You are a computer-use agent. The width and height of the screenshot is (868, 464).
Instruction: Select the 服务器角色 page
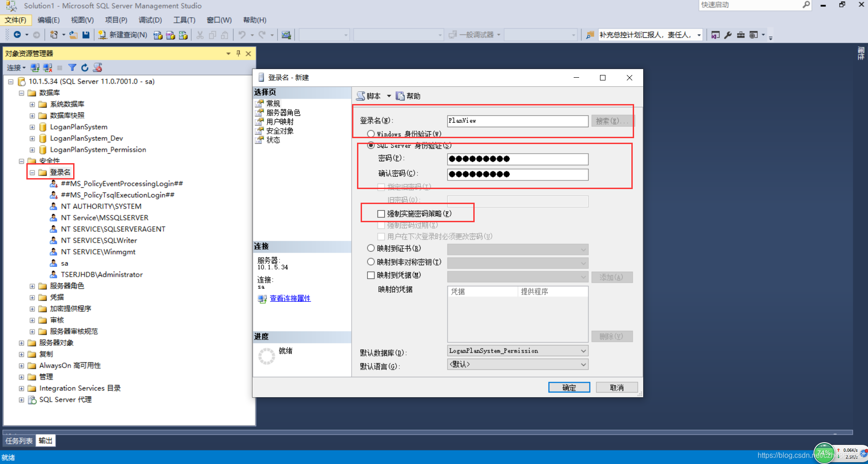point(283,112)
